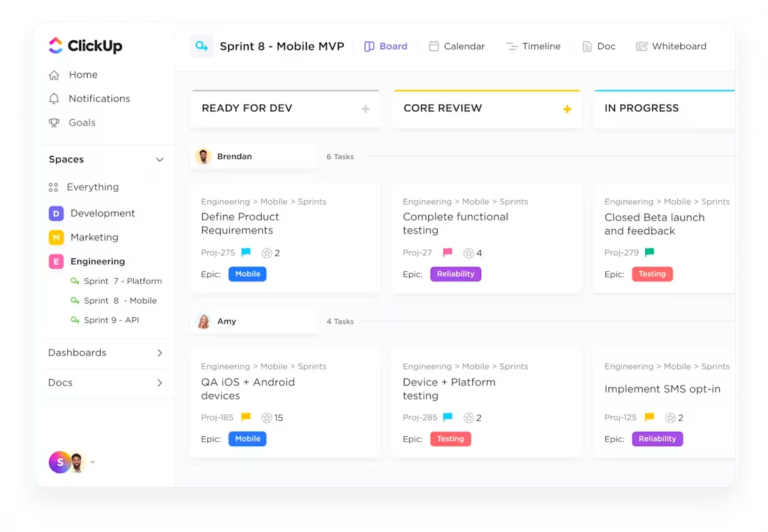Open Goals trophy icon
768x532 pixels.
(x=54, y=122)
